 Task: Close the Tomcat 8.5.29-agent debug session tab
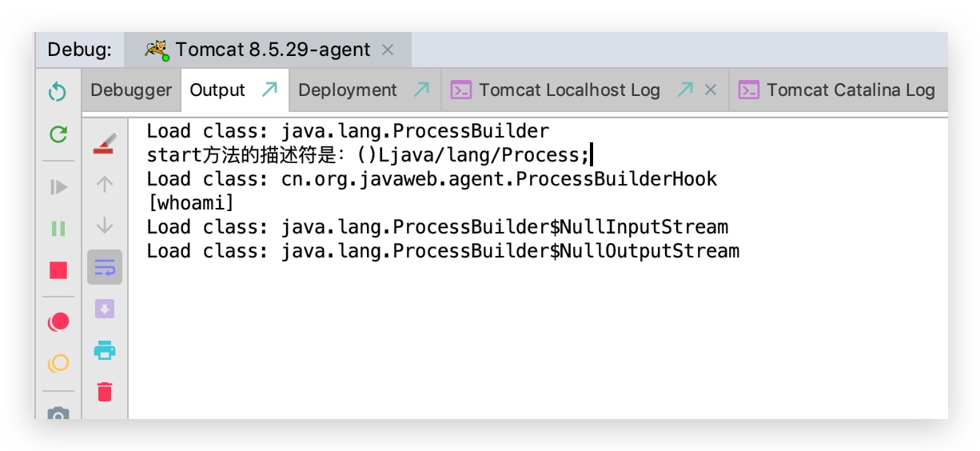(388, 50)
